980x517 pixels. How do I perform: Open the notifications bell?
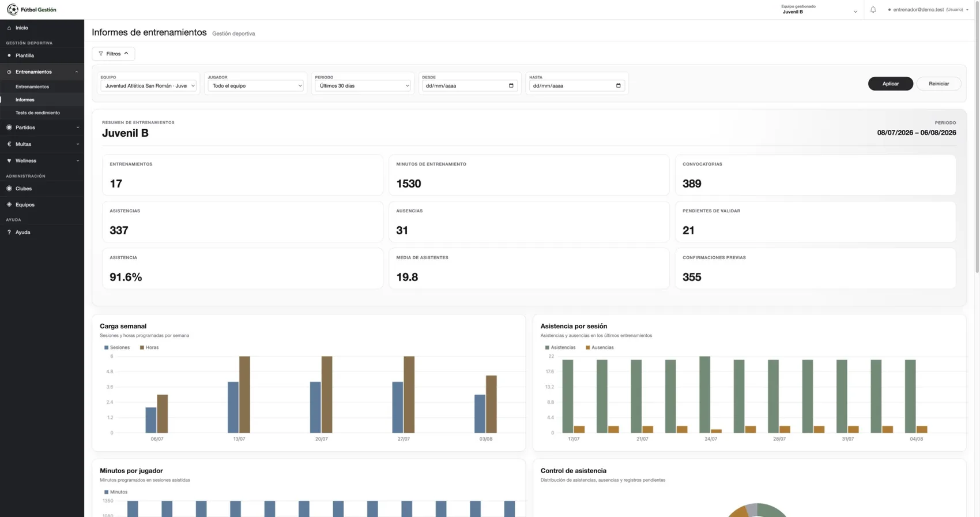873,10
